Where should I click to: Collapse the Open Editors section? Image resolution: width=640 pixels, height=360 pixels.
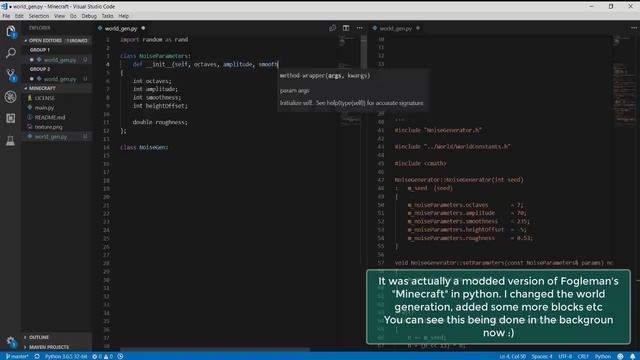[x=56, y=40]
